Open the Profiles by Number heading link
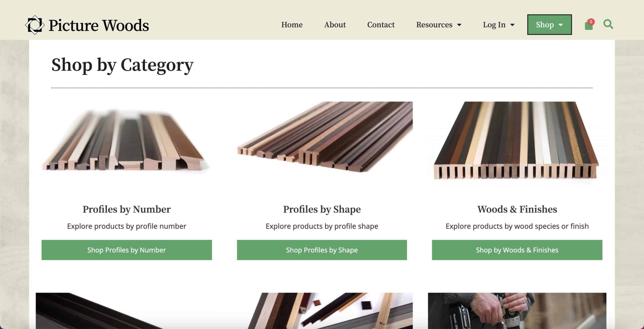The width and height of the screenshot is (644, 329). [x=127, y=209]
